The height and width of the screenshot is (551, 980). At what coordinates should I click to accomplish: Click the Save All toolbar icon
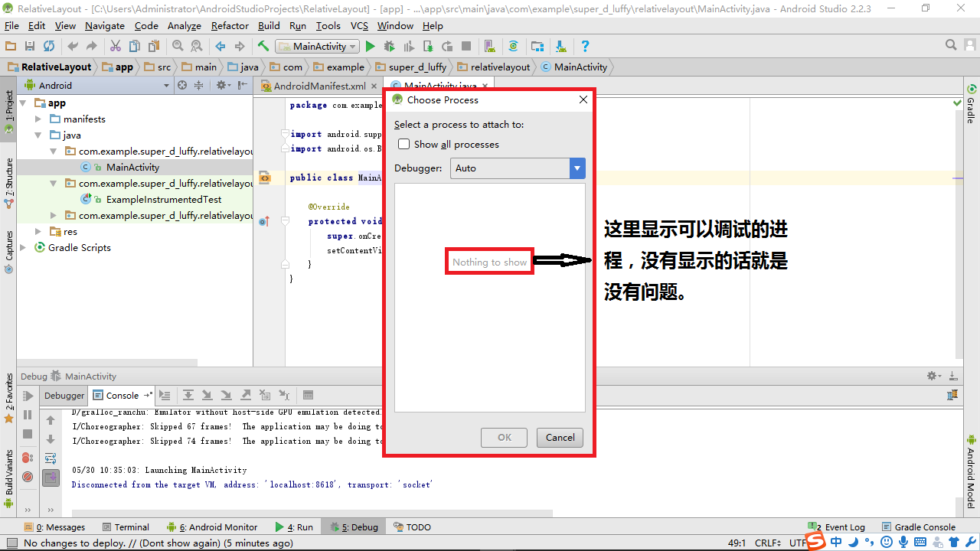30,46
